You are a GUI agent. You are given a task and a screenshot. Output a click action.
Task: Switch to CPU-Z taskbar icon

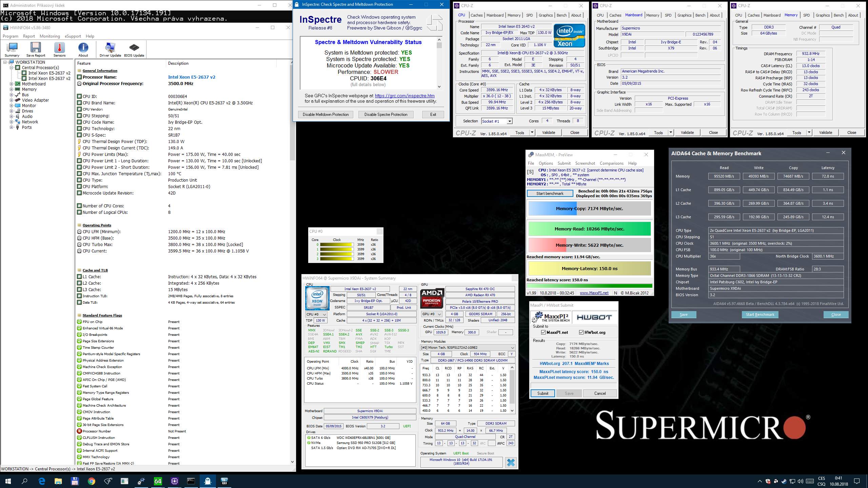click(174, 481)
